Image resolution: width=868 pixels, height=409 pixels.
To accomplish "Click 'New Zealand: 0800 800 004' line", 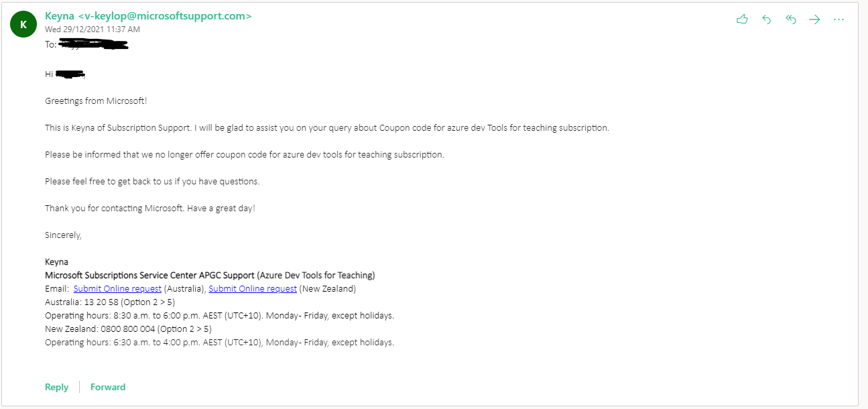I will [x=128, y=329].
